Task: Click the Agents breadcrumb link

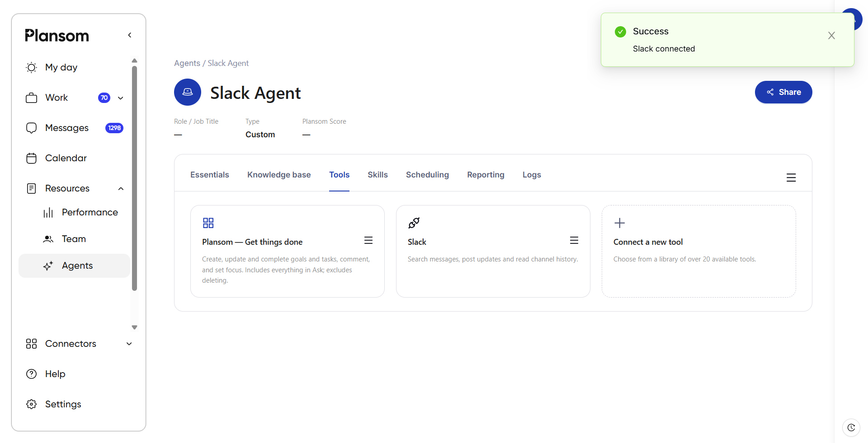Action: point(187,63)
